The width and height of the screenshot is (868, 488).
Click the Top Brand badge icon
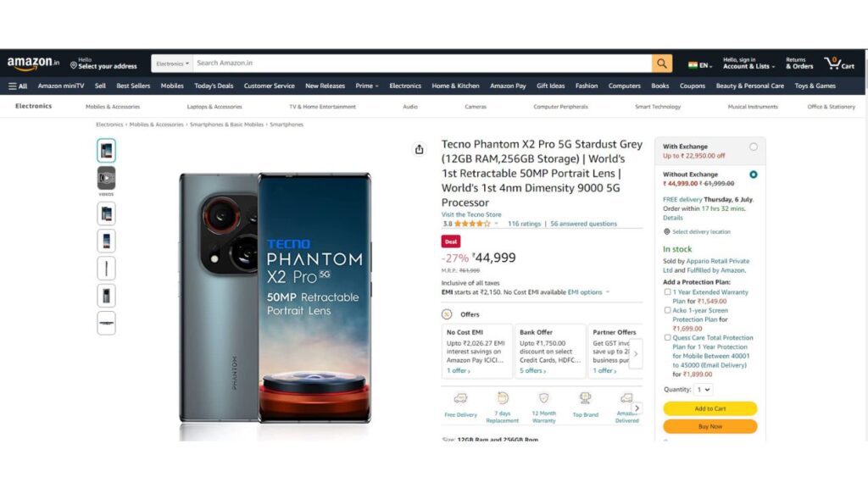click(x=585, y=398)
